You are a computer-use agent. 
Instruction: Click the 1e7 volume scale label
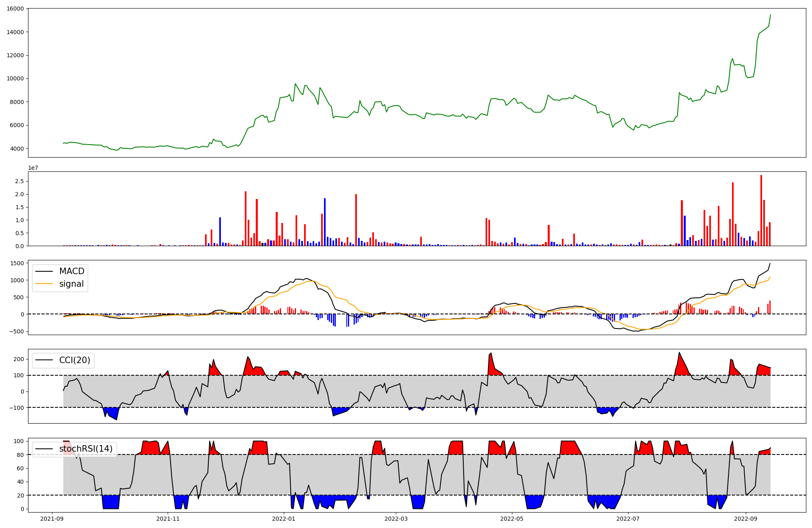(x=33, y=168)
